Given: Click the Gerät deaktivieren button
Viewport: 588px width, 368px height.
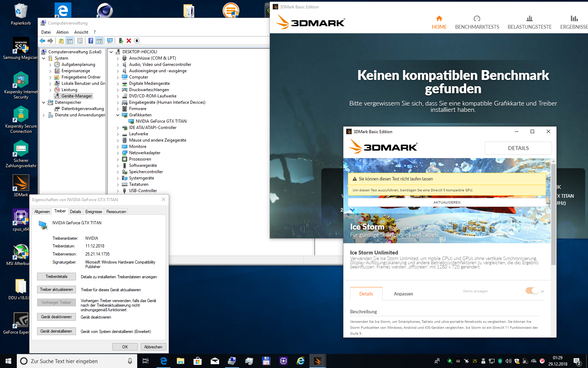Looking at the screenshot, I should click(x=56, y=317).
